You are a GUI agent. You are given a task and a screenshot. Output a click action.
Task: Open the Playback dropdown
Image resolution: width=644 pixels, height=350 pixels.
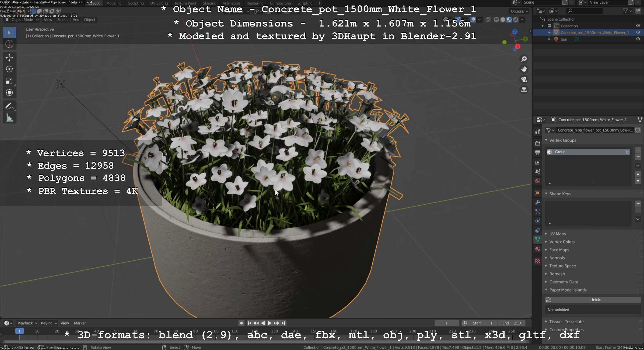click(27, 323)
